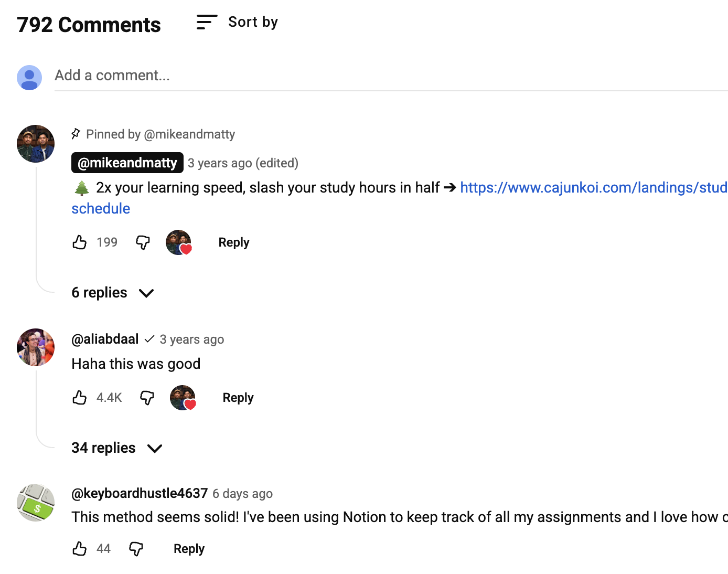Screen dimensions: 728x574
Task: Reply to the pinned comment
Action: [x=234, y=242]
